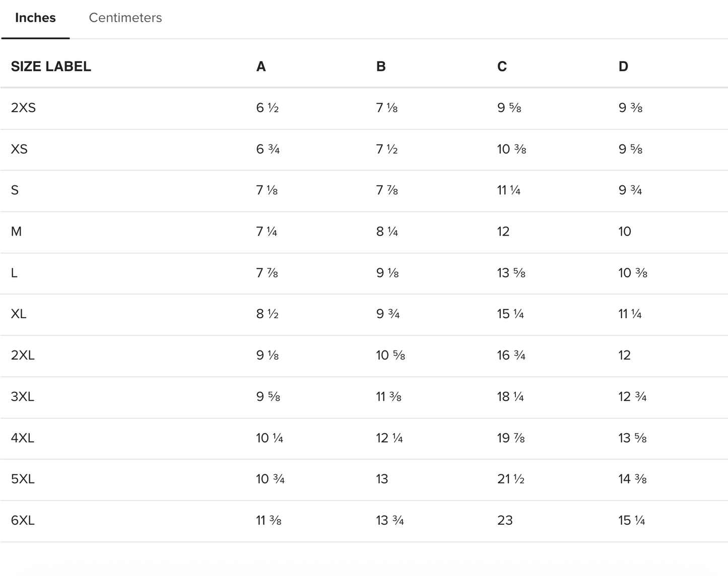Viewport: 728px width, 576px height.
Task: Click the C value 12 for size M
Action: (x=503, y=232)
